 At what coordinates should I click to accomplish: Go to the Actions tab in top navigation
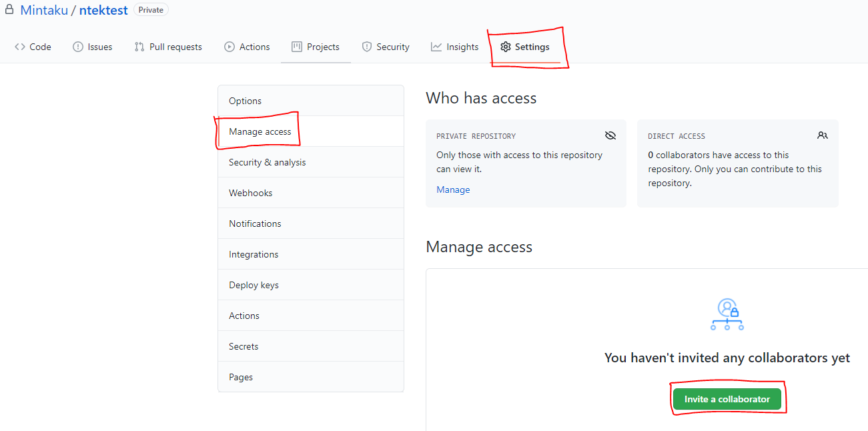(x=247, y=47)
